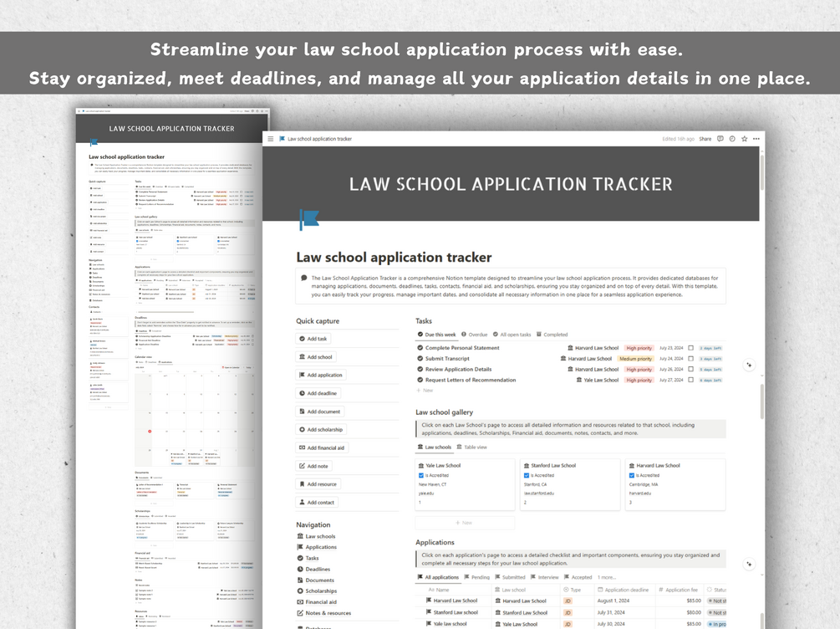The image size is (840, 629).
Task: Click '+ New' card in Law school gallery
Action: 465,523
